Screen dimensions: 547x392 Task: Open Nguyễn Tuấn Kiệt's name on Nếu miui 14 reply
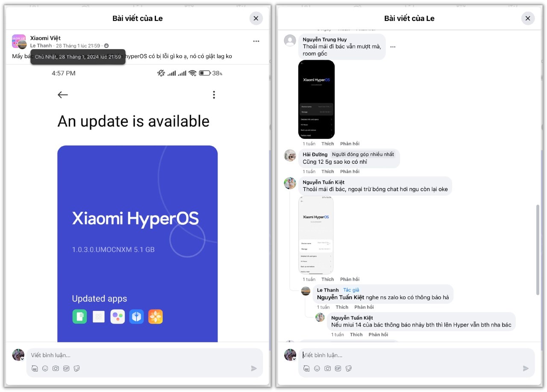click(x=352, y=318)
